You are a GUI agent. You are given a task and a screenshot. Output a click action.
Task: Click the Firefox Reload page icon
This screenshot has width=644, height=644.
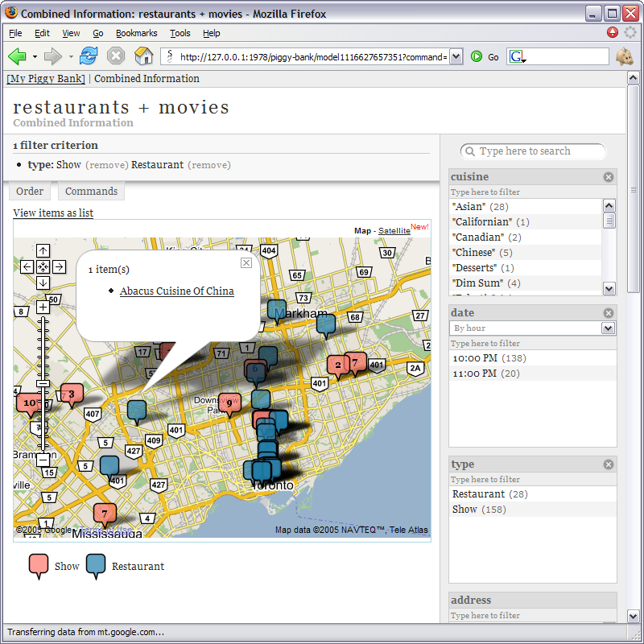click(89, 56)
